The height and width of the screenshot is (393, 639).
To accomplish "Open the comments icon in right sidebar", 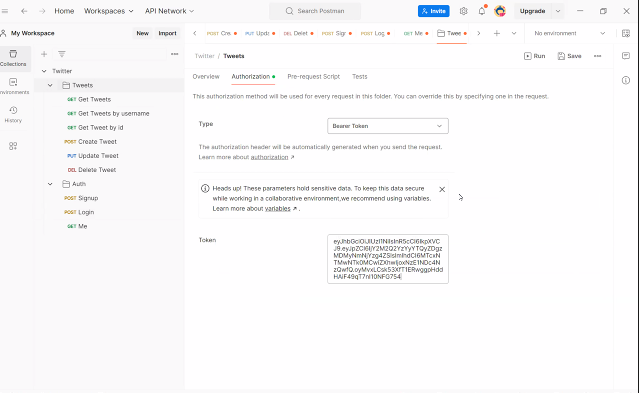I will 626,55.
